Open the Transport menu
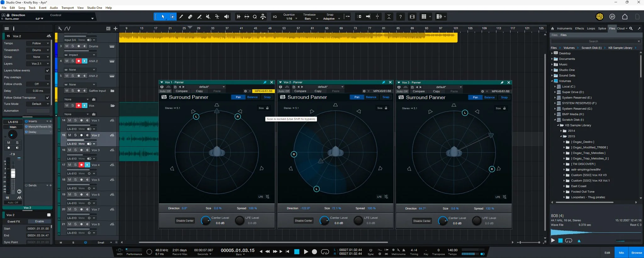 pos(68,8)
